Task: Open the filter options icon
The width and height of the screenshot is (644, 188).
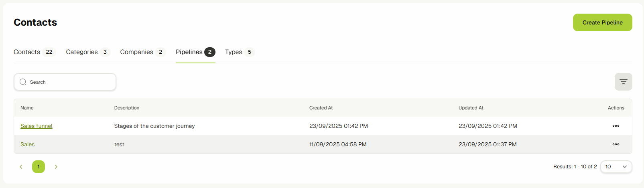Action: [x=623, y=82]
